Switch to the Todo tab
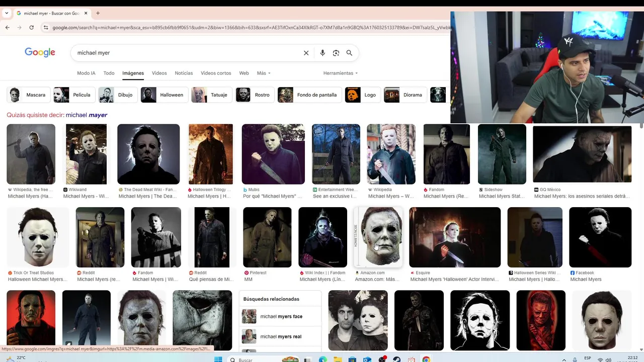The image size is (644, 362). 109,73
